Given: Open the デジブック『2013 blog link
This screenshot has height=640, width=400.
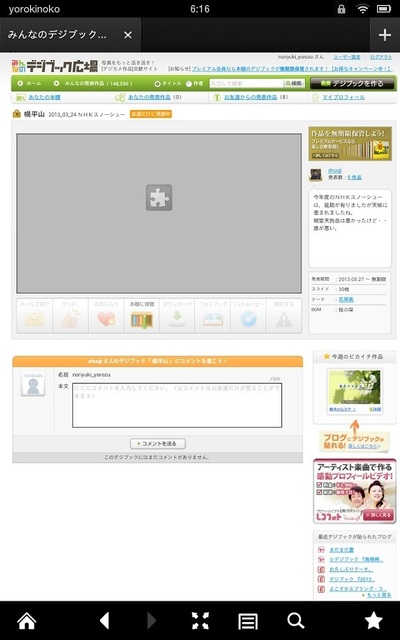Looking at the screenshot, I should 352,579.
